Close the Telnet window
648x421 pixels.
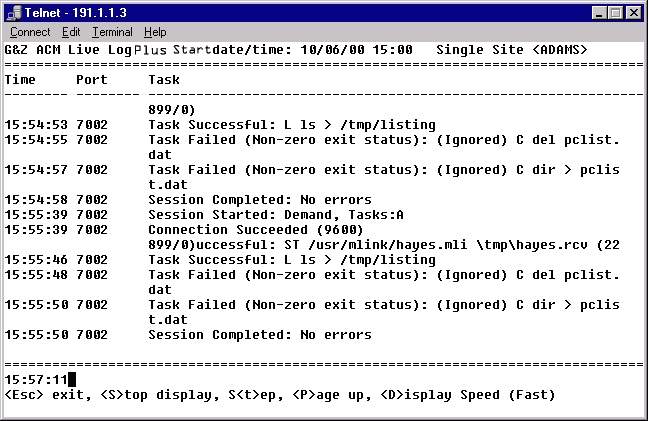(x=634, y=12)
